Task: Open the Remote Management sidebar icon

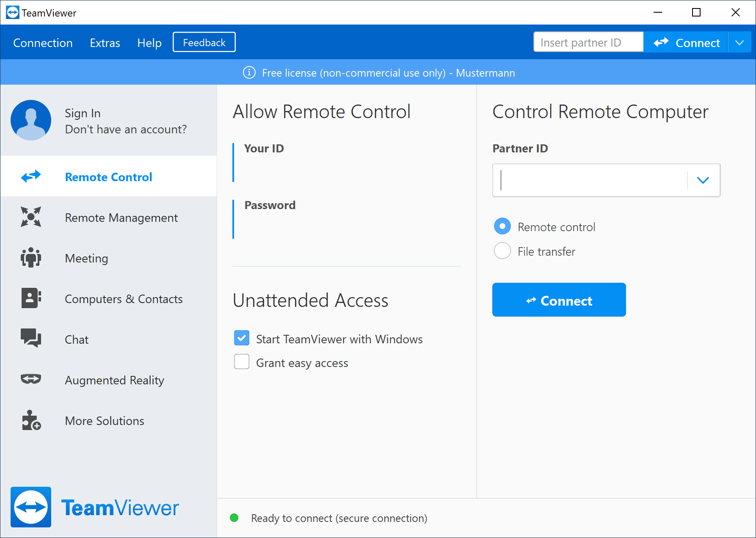Action: pos(31,217)
